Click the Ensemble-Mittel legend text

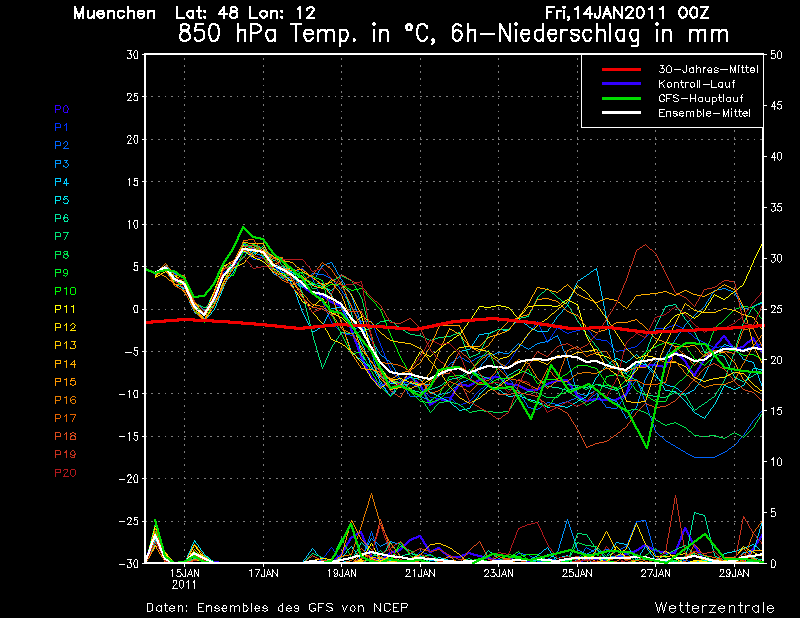coord(704,113)
